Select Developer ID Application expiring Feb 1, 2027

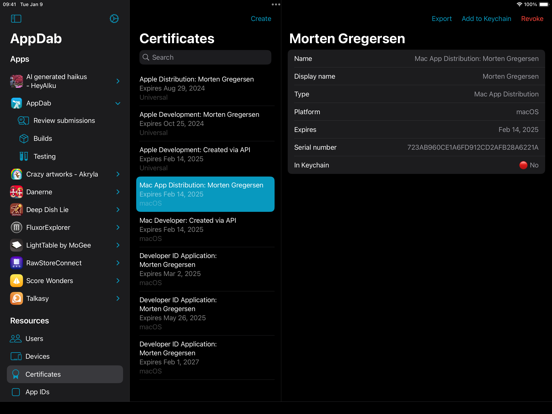click(x=205, y=357)
